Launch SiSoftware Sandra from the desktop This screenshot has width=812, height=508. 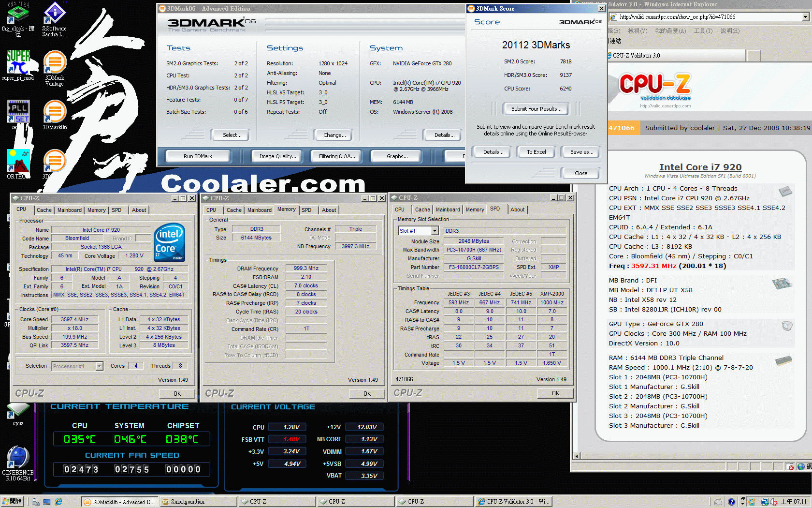pyautogui.click(x=55, y=19)
